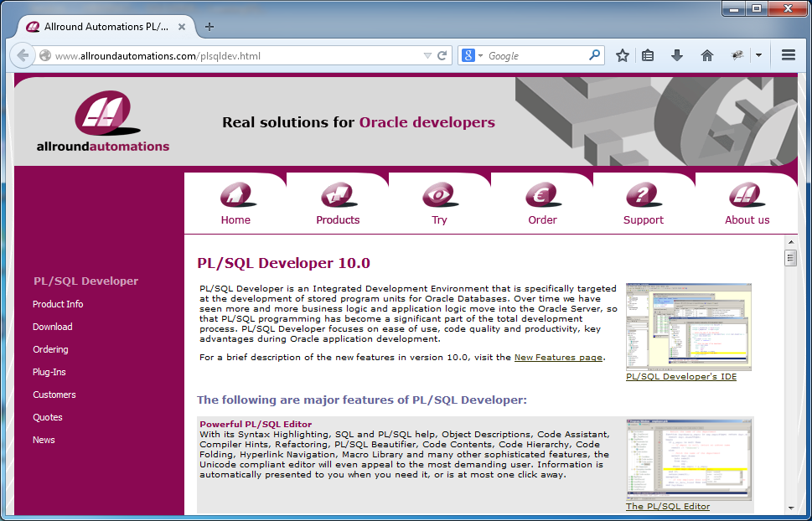
Task: Open the Home menu label
Action: click(x=235, y=220)
